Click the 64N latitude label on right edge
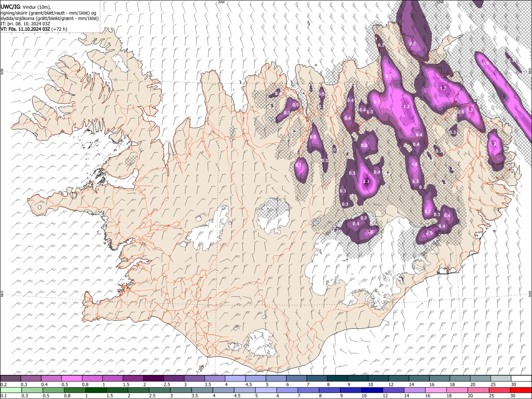Image resolution: width=532 pixels, height=399 pixels. click(530, 293)
